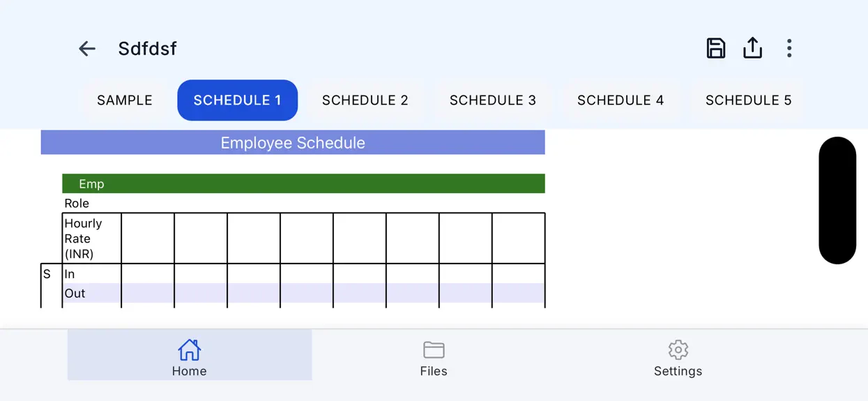Image resolution: width=868 pixels, height=401 pixels.
Task: Select the green Emp header cell
Action: (x=303, y=183)
